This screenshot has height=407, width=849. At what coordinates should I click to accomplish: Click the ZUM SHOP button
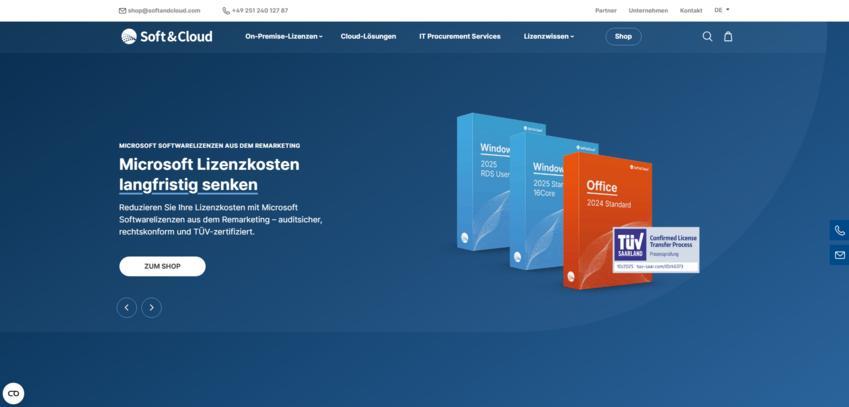162,266
